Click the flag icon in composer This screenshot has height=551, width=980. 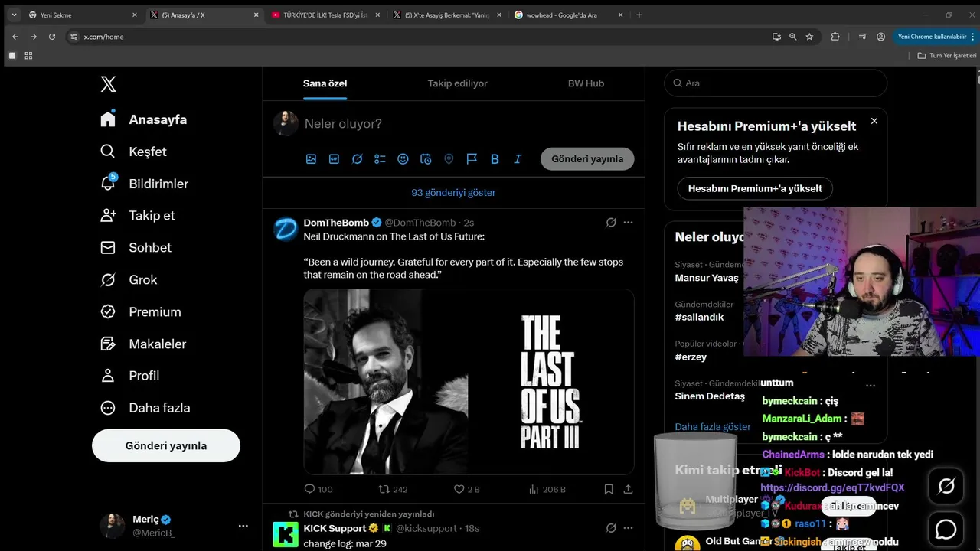coord(472,159)
